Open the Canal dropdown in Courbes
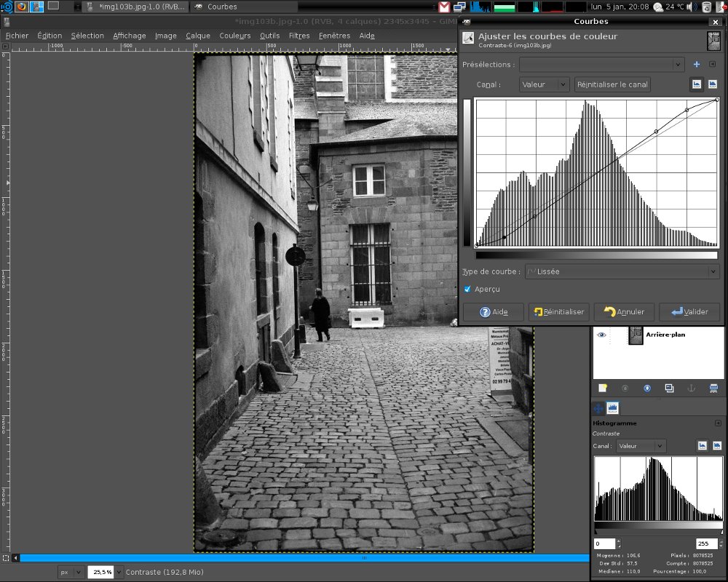The width and height of the screenshot is (728, 582). coord(544,84)
